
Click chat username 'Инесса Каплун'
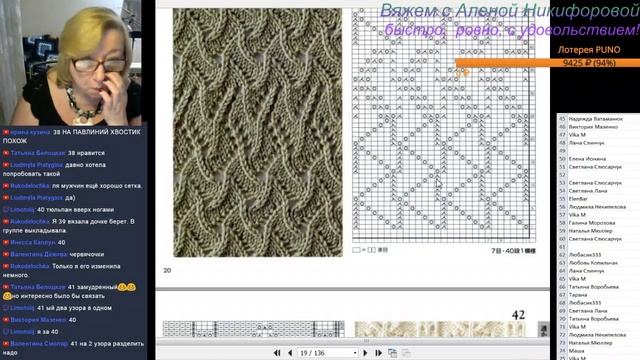pos(33,242)
